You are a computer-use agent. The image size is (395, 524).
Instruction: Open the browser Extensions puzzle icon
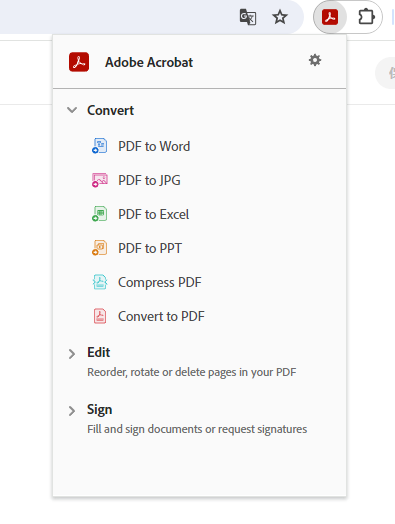[x=366, y=17]
